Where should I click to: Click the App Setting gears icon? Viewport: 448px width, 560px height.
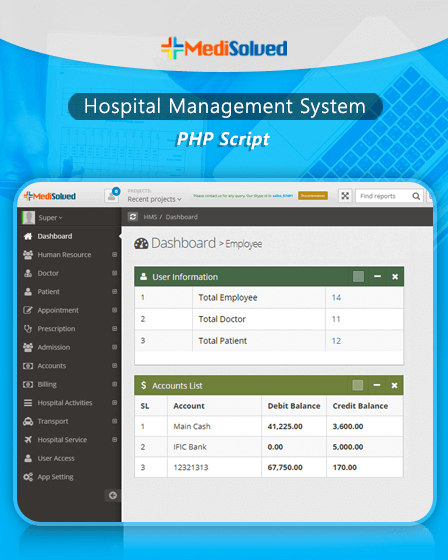(x=28, y=477)
